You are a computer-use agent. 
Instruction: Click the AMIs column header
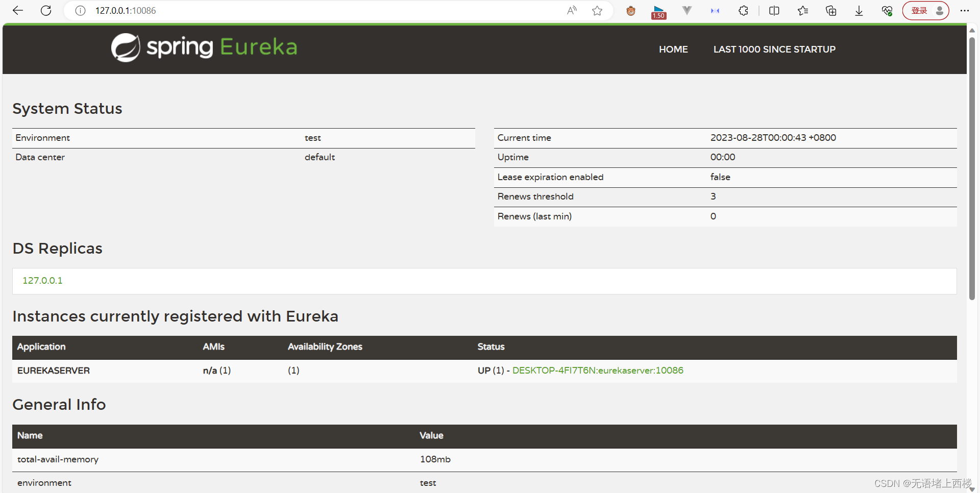coord(214,347)
